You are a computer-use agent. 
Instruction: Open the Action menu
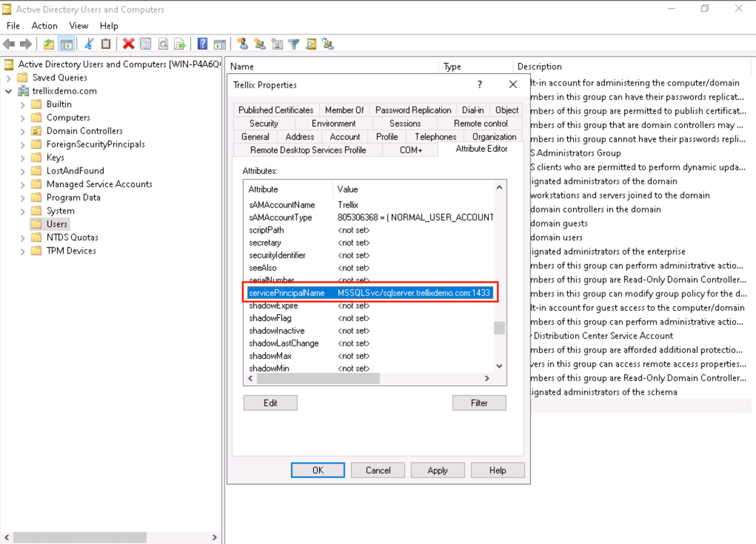(x=44, y=26)
